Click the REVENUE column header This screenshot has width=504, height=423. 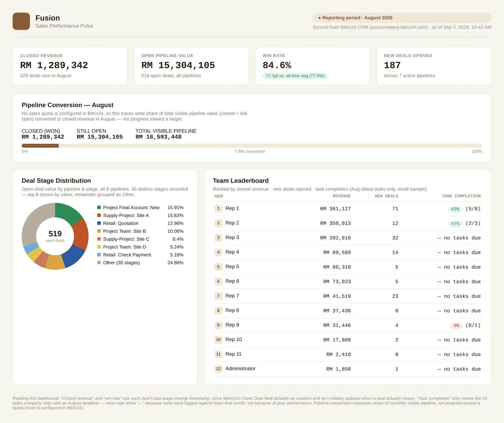(342, 196)
